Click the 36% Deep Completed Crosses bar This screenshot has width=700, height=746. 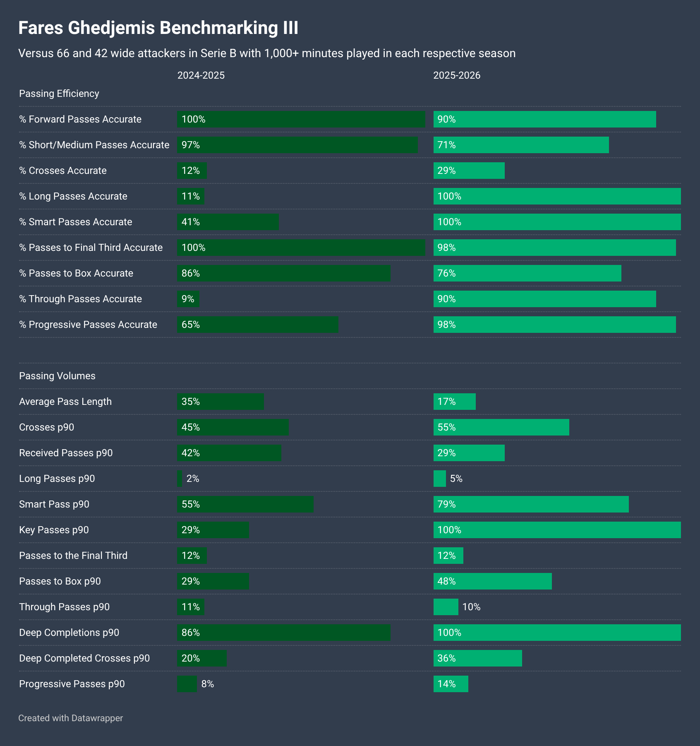click(478, 658)
